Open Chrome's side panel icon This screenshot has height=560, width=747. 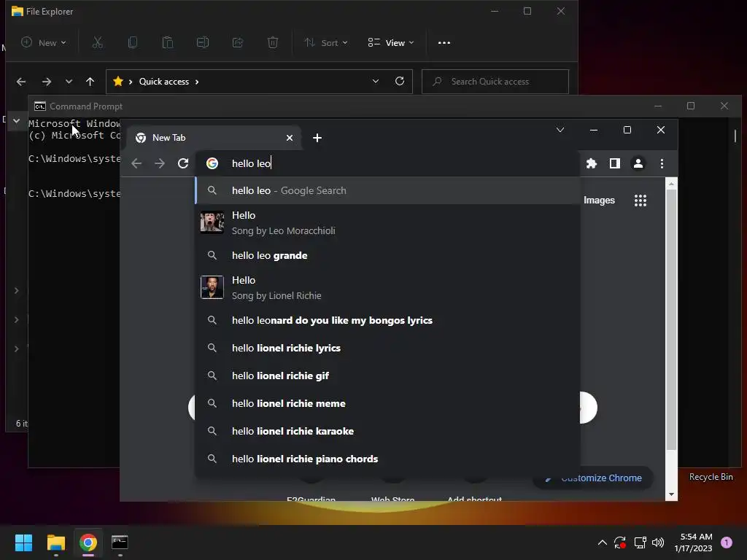[x=614, y=164]
